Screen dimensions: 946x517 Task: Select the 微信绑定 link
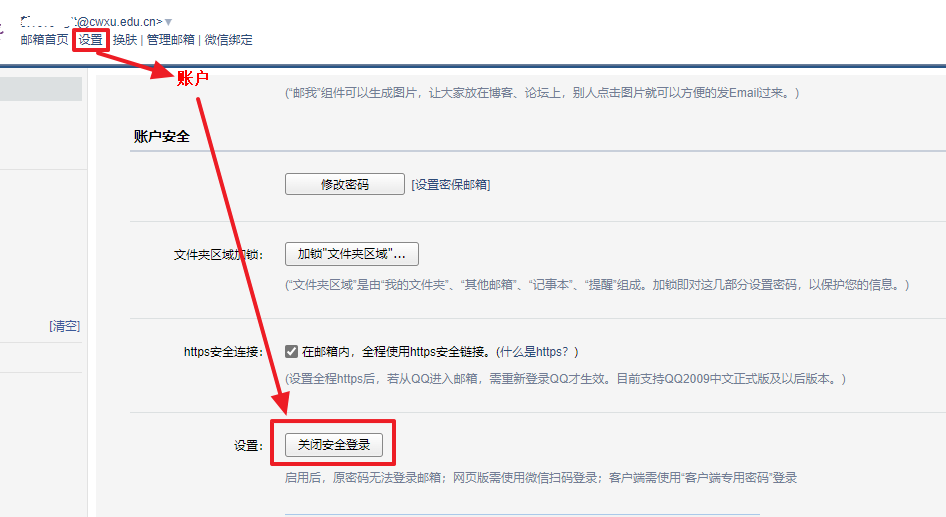point(229,40)
